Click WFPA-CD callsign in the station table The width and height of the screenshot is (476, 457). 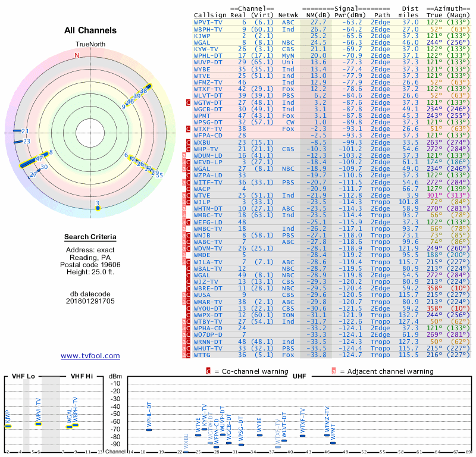point(208,136)
